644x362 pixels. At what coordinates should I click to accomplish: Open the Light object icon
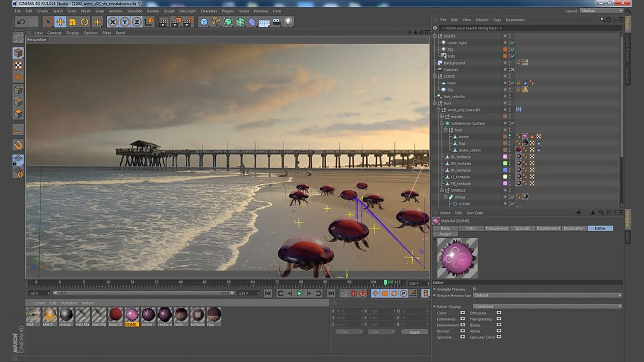[288, 22]
